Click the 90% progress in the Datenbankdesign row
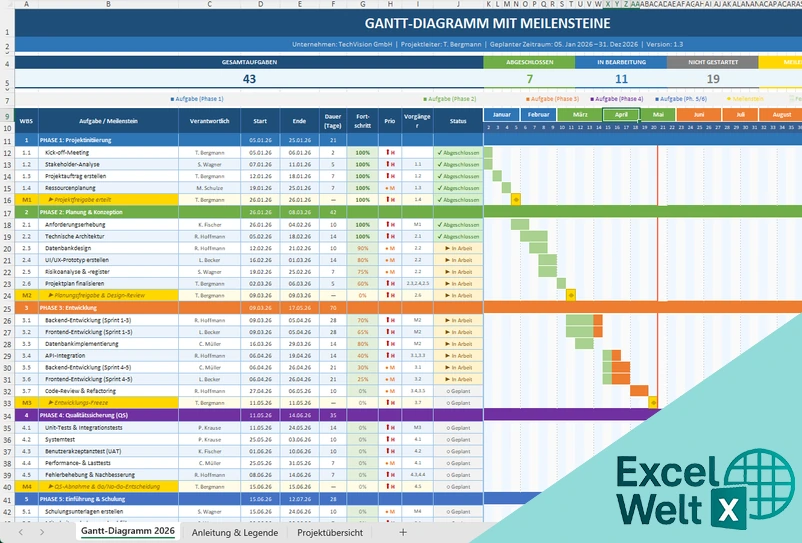 point(363,248)
